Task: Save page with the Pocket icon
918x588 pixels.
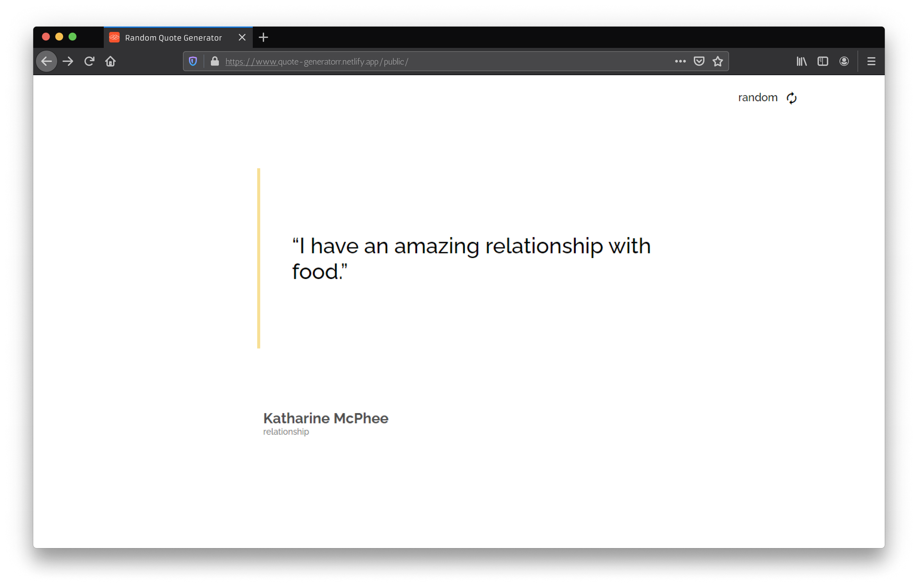Action: (699, 61)
